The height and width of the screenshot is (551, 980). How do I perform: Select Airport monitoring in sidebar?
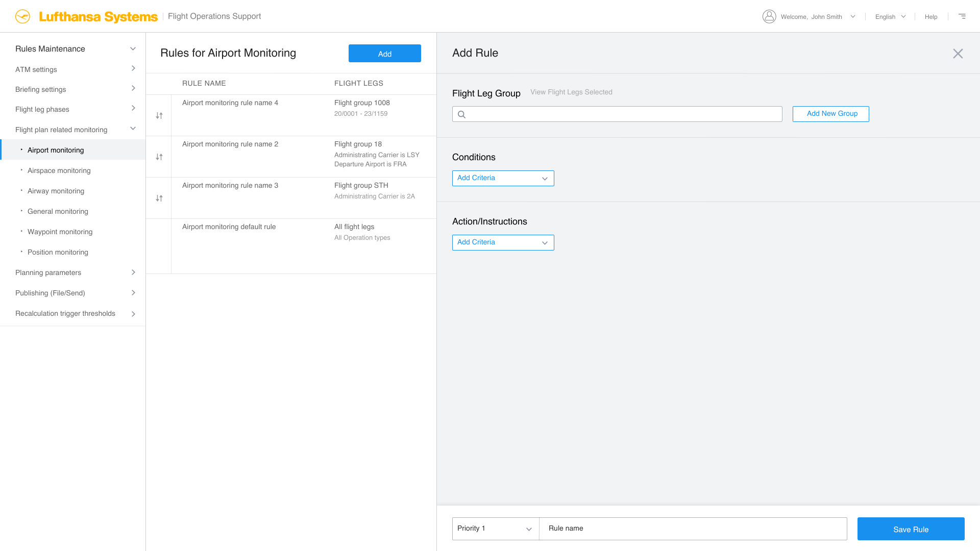pos(73,150)
